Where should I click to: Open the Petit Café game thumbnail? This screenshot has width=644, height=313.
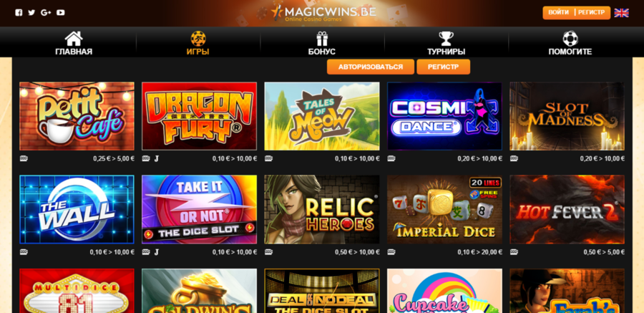point(77,116)
